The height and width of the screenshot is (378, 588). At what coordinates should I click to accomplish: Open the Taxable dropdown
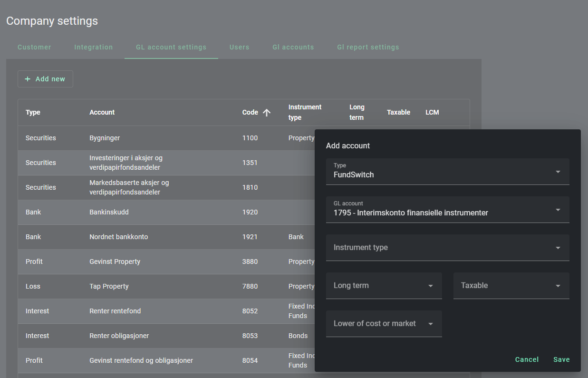click(x=511, y=286)
